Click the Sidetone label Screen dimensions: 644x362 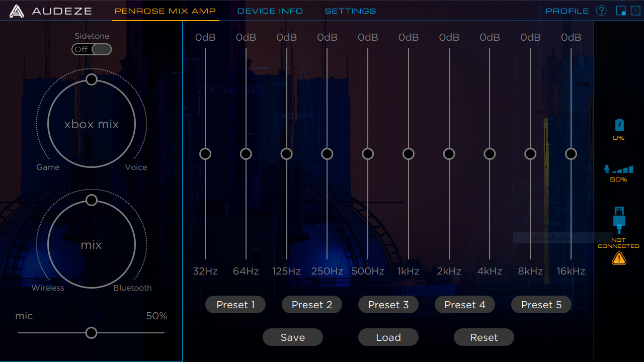[92, 36]
